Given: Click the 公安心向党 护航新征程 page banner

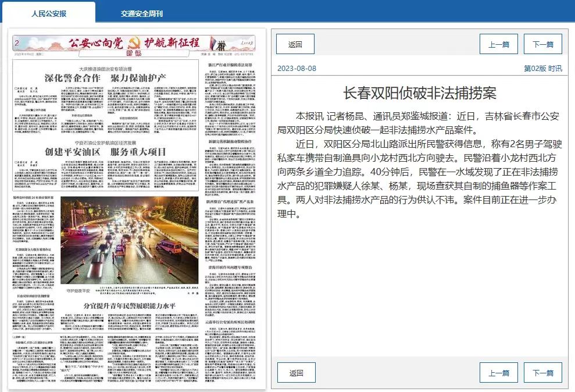Looking at the screenshot, I should click(134, 44).
